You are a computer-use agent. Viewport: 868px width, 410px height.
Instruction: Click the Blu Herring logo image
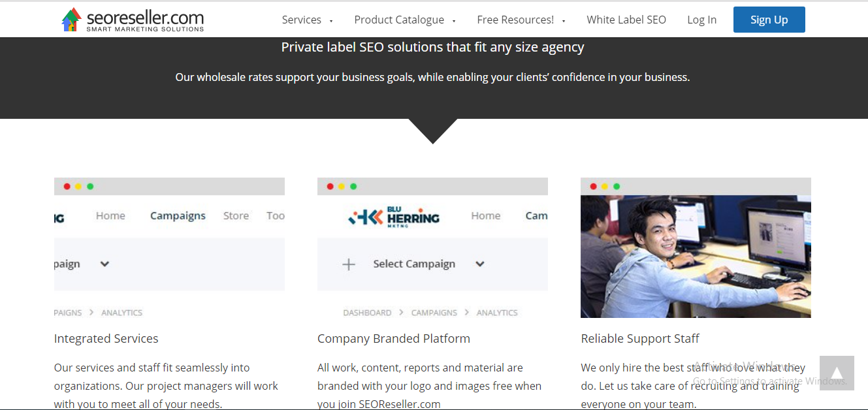coord(394,216)
